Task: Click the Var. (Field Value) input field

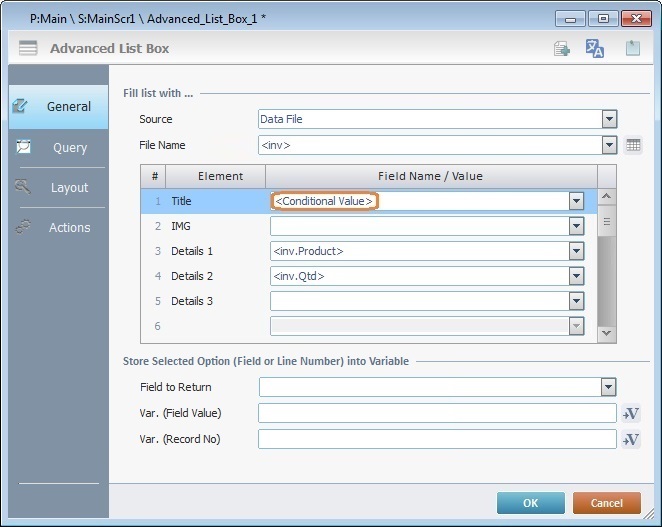Action: click(437, 413)
